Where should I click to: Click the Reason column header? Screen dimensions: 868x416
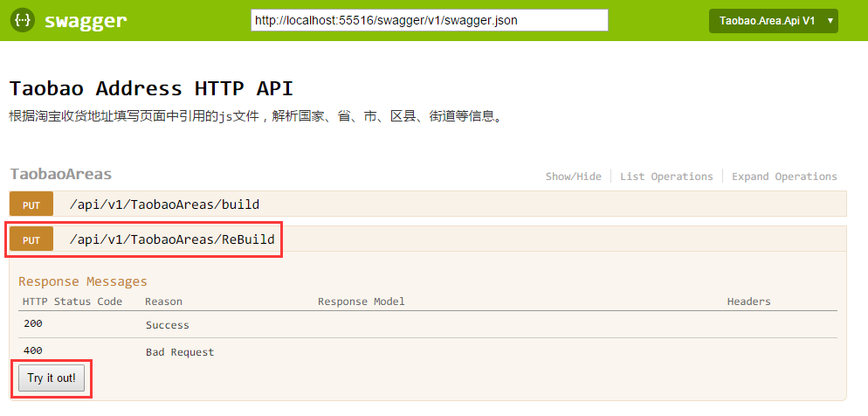pyautogui.click(x=164, y=302)
